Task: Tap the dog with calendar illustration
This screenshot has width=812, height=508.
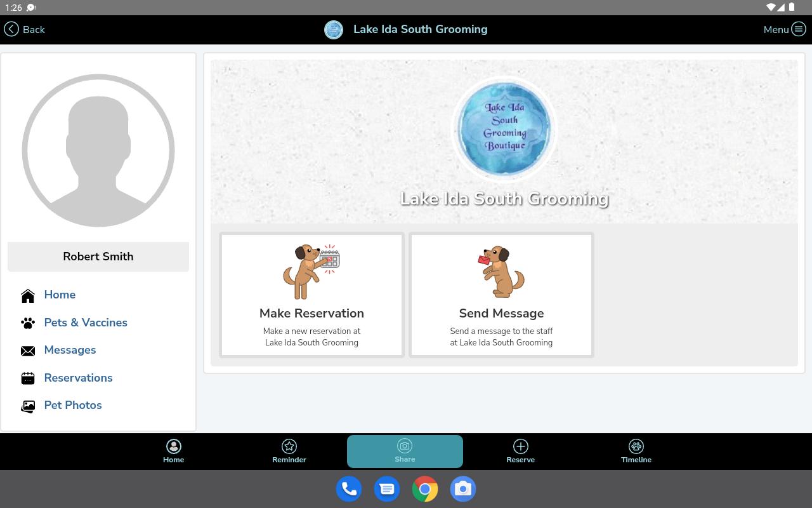Action: point(311,271)
